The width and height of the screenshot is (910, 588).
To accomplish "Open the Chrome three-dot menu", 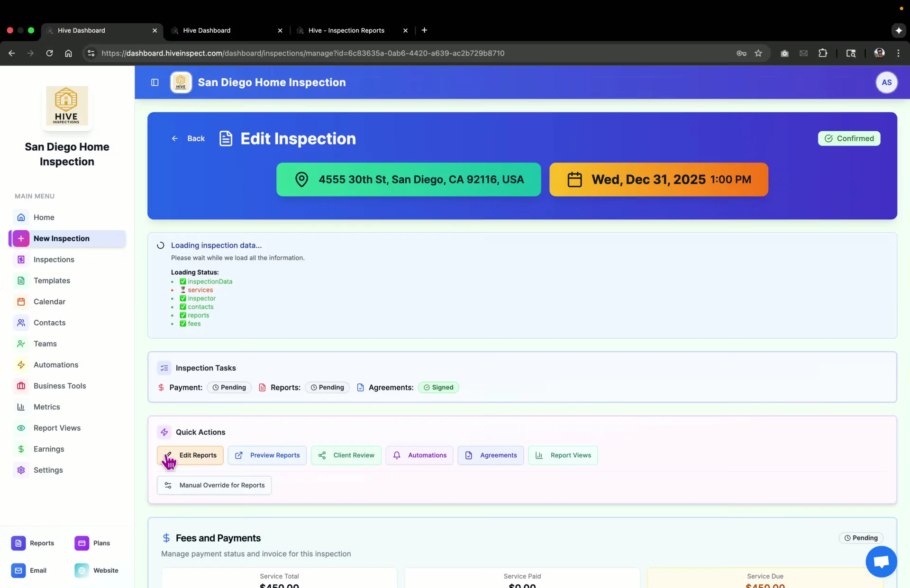I will (898, 53).
